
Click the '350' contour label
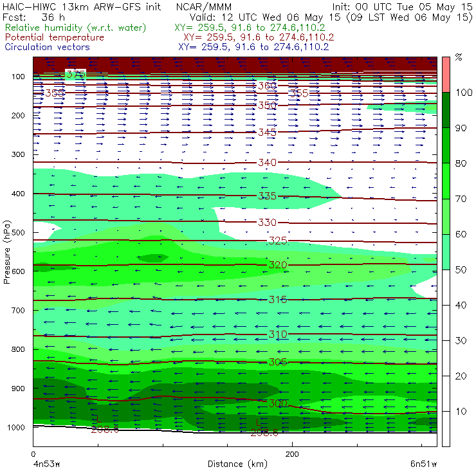tap(267, 105)
